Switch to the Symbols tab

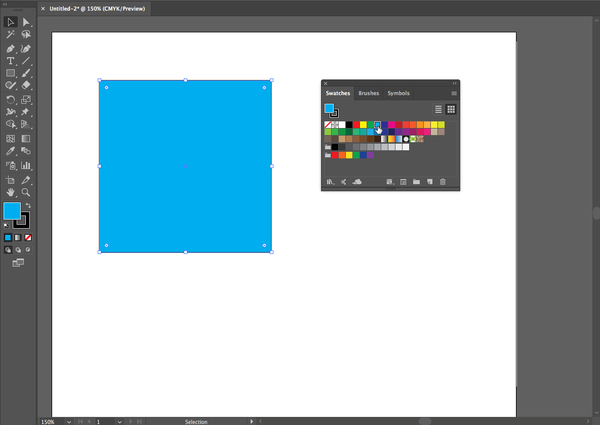tap(398, 93)
